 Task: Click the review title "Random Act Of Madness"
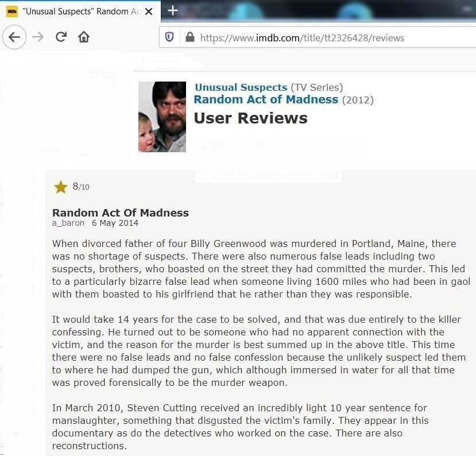[121, 212]
